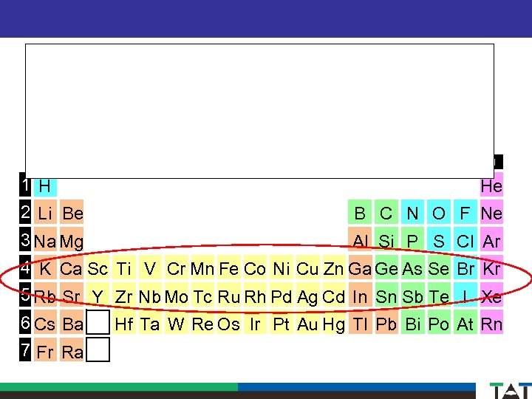
Task: Select the iron Fe cell
Action: click(x=228, y=267)
